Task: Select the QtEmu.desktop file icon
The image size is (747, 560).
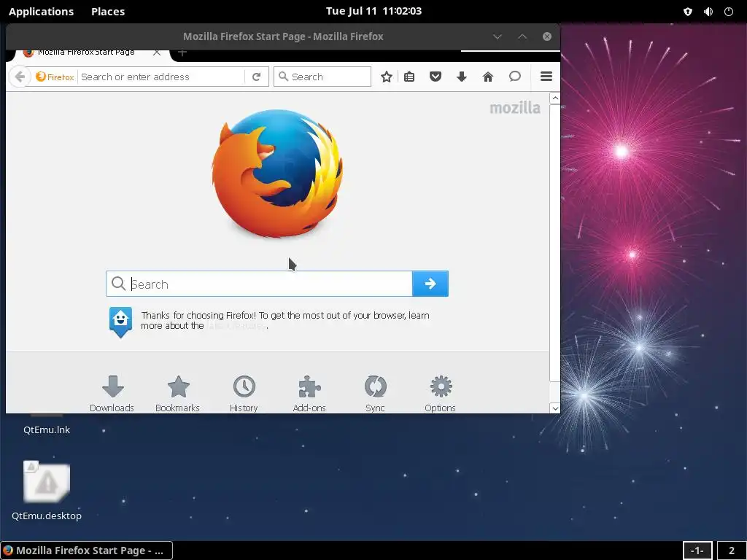Action: point(47,481)
